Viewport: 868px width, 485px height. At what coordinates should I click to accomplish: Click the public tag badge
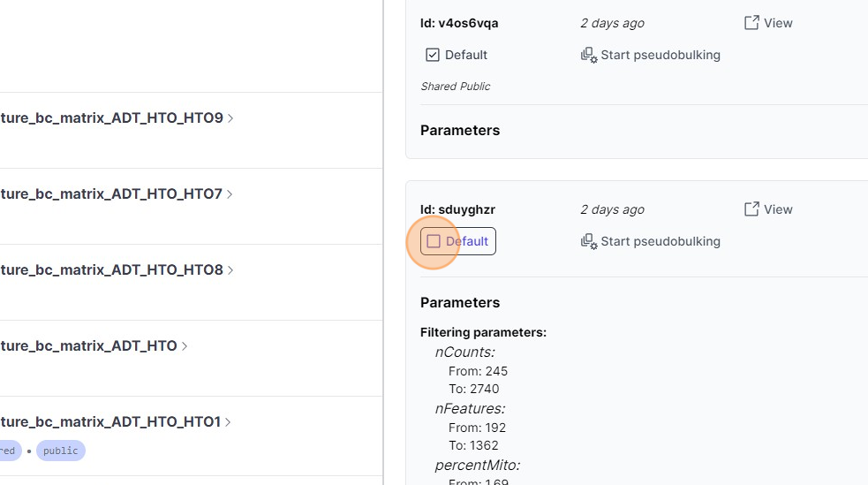click(61, 451)
